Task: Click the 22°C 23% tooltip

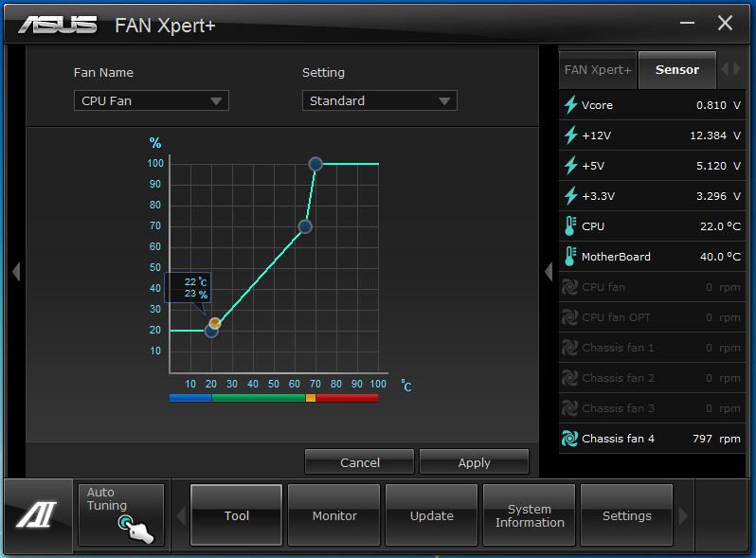Action: (x=188, y=288)
